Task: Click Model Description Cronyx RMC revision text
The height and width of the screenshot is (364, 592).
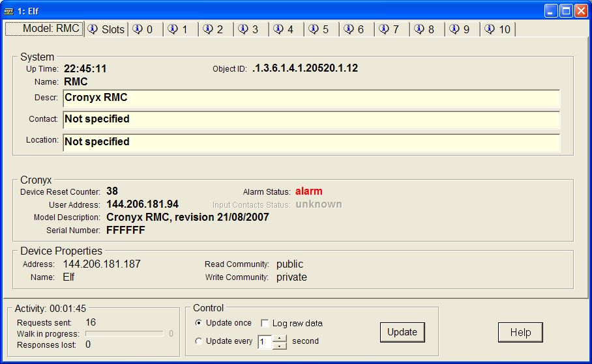Action: (x=188, y=217)
